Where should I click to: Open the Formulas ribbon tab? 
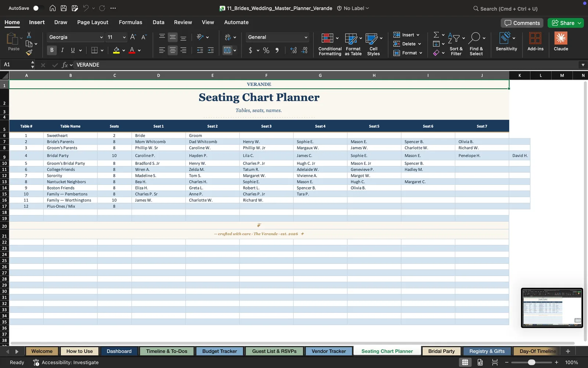(130, 22)
